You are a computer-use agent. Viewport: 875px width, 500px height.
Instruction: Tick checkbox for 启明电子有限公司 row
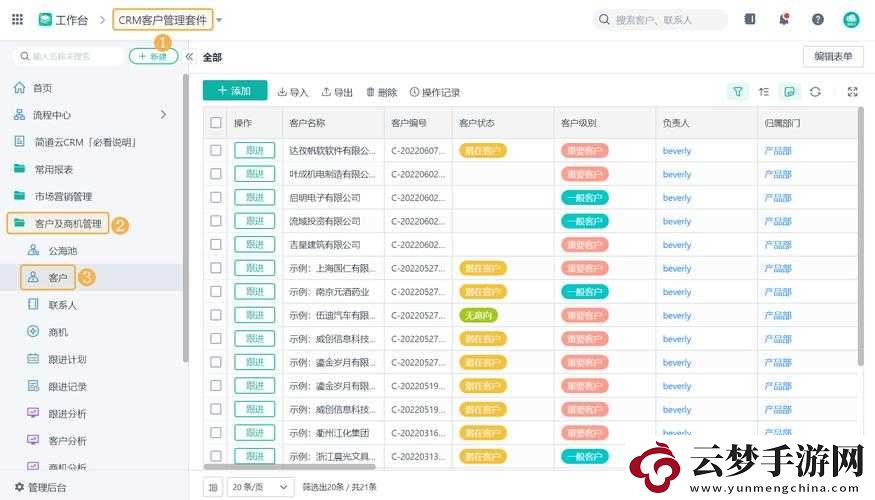pyautogui.click(x=216, y=198)
